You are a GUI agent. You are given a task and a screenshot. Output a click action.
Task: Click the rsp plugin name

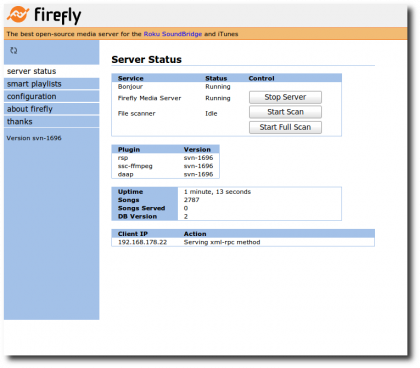[123, 158]
